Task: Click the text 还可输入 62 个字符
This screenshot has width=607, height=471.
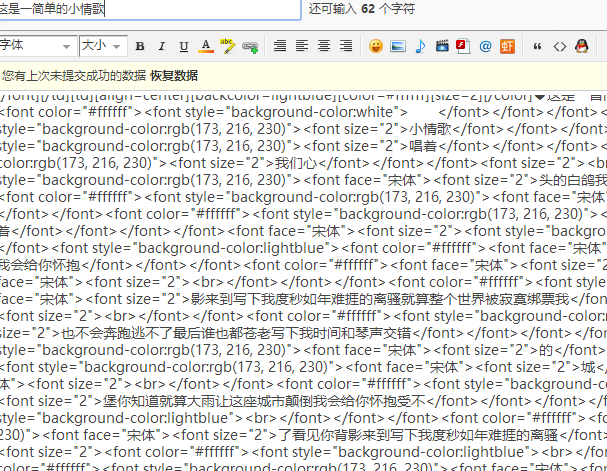Action: point(362,9)
